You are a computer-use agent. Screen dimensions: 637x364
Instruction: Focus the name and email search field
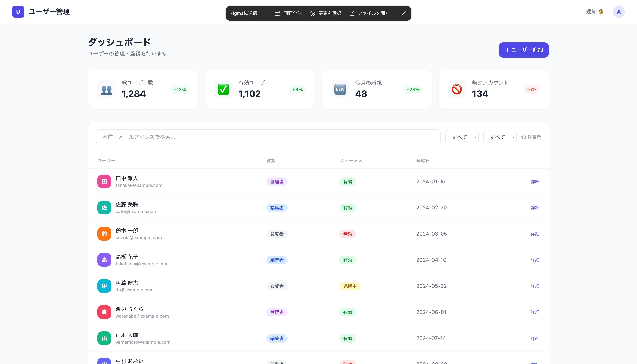pos(268,137)
